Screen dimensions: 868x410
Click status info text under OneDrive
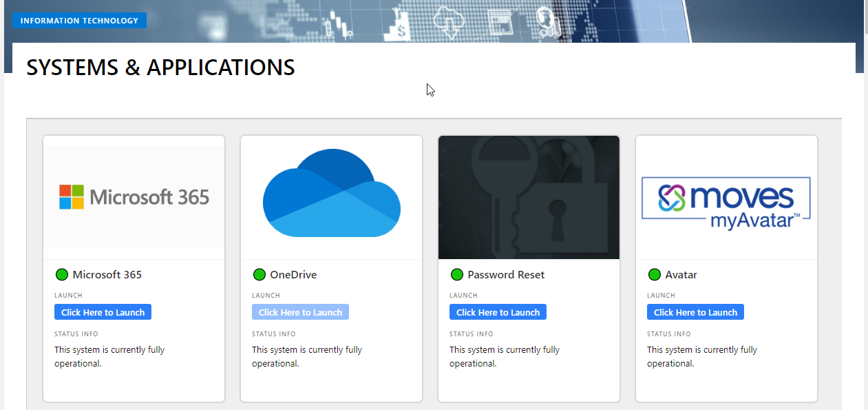[307, 356]
